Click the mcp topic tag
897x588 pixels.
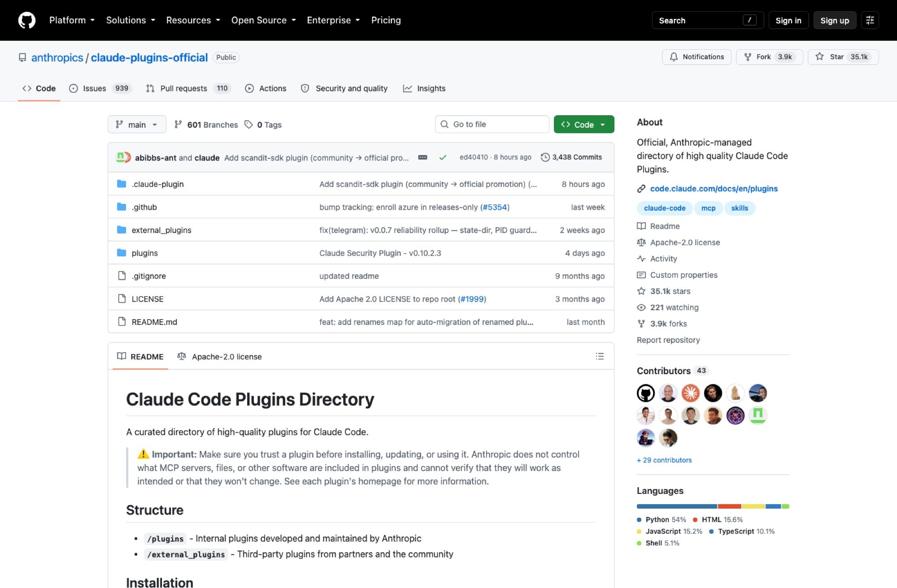pyautogui.click(x=708, y=208)
